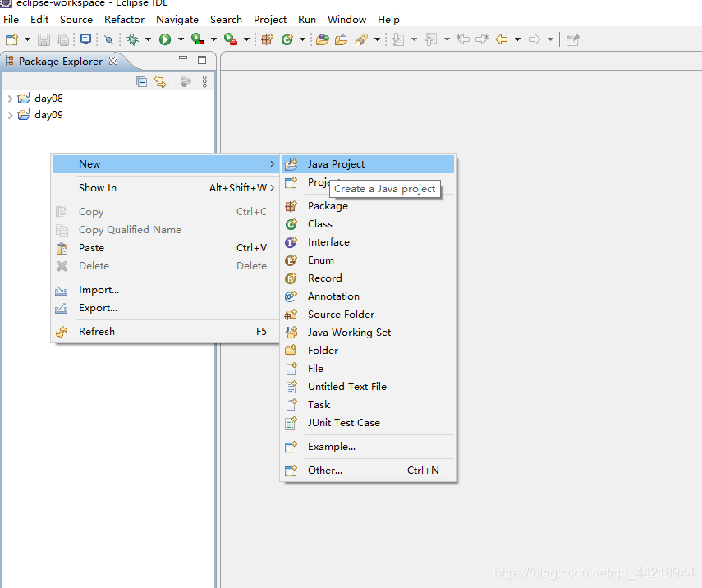The width and height of the screenshot is (702, 588).
Task: Select Class in New submenu
Action: pyautogui.click(x=368, y=224)
